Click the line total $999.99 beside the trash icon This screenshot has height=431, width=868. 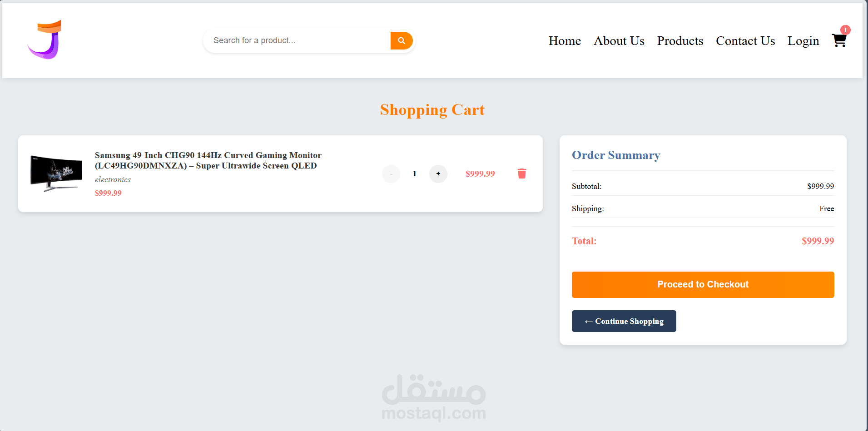[x=480, y=173]
